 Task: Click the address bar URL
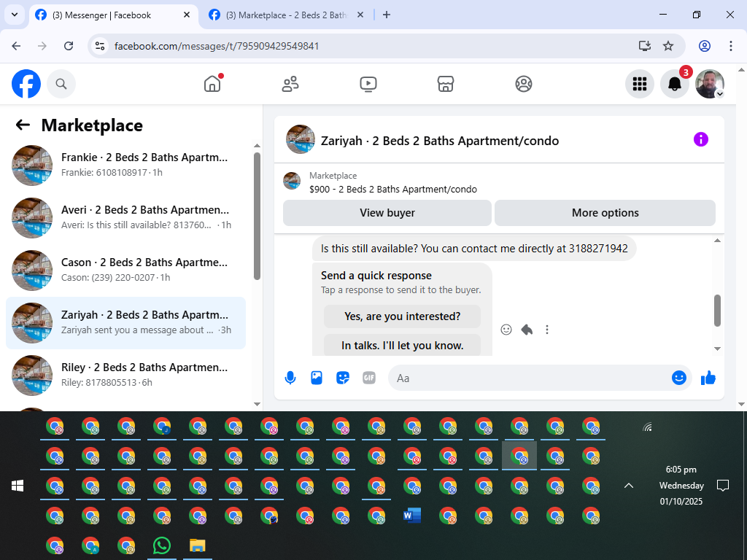pyautogui.click(x=217, y=46)
